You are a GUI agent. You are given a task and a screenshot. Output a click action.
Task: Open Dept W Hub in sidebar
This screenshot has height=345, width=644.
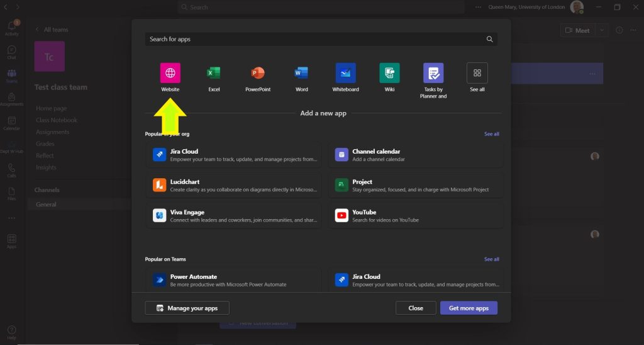point(11,147)
